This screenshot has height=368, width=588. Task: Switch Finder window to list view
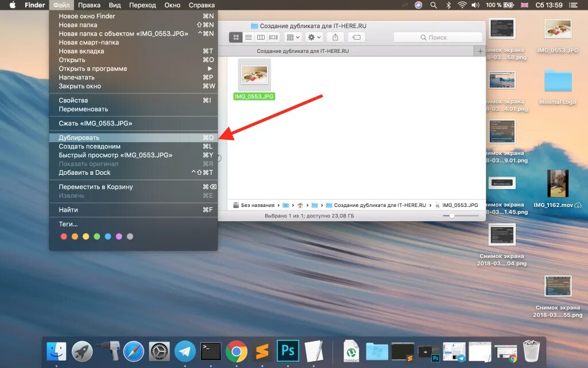(248, 37)
